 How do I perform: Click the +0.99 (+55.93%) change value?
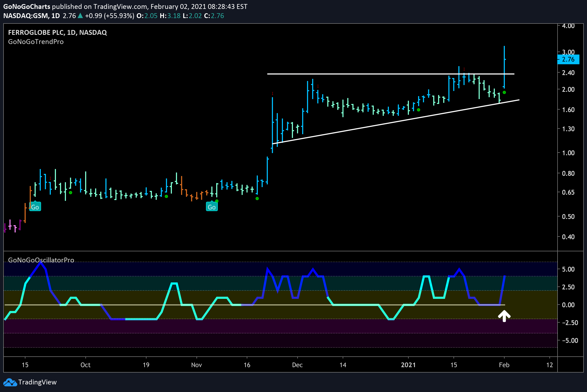(x=109, y=16)
